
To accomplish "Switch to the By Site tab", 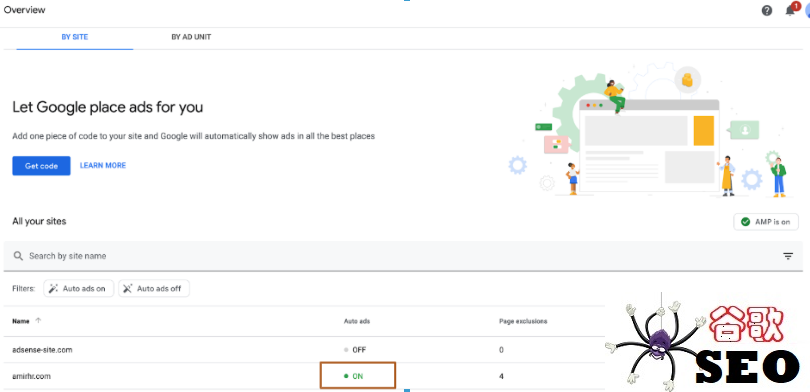I will 75,37.
